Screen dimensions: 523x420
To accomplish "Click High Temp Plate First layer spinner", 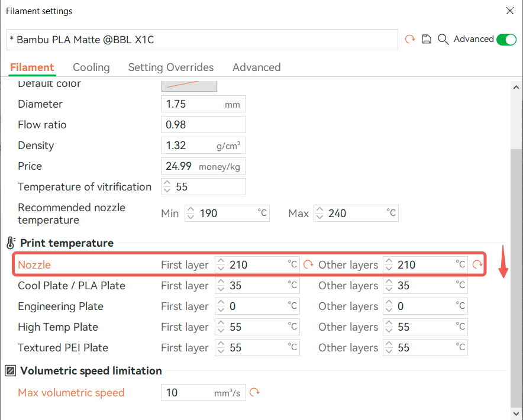I will 221,327.
